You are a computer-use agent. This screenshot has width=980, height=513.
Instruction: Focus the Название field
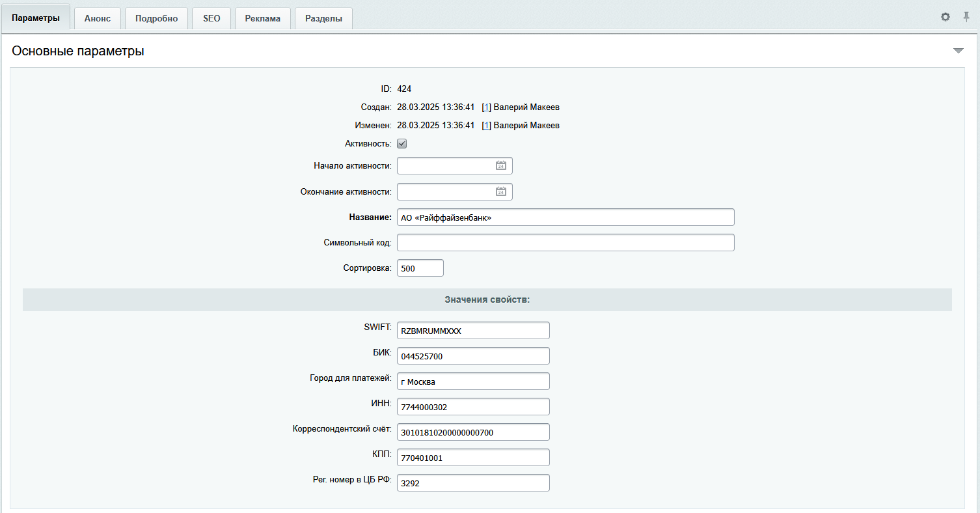565,217
